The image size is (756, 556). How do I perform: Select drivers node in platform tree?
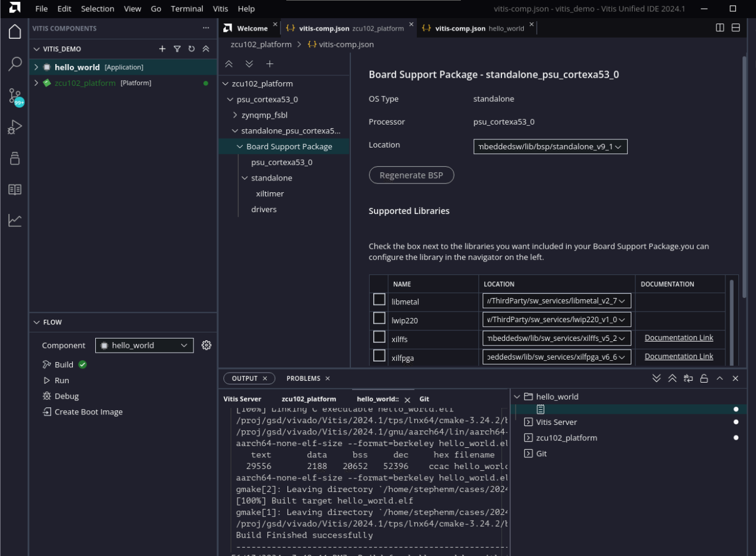[x=263, y=209]
